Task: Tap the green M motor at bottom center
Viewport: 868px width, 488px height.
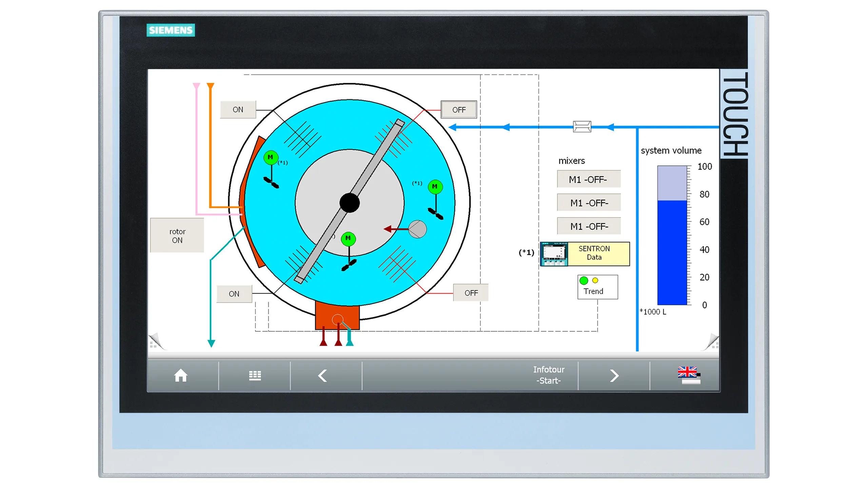Action: pos(348,239)
